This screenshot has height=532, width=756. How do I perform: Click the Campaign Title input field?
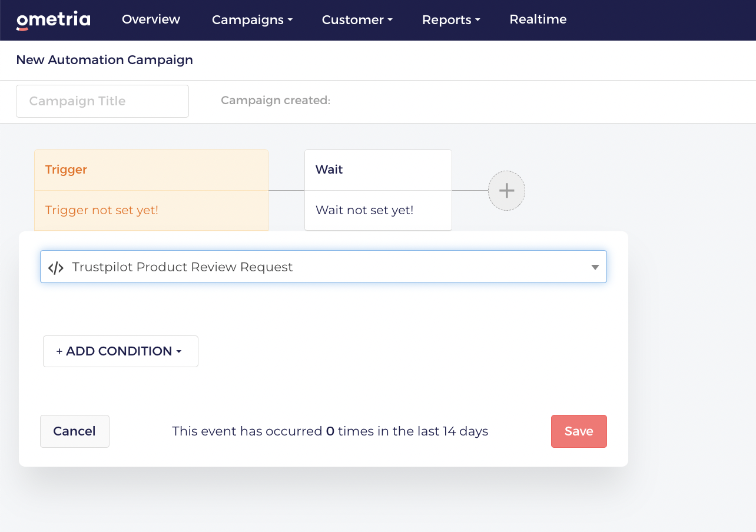[x=102, y=101]
